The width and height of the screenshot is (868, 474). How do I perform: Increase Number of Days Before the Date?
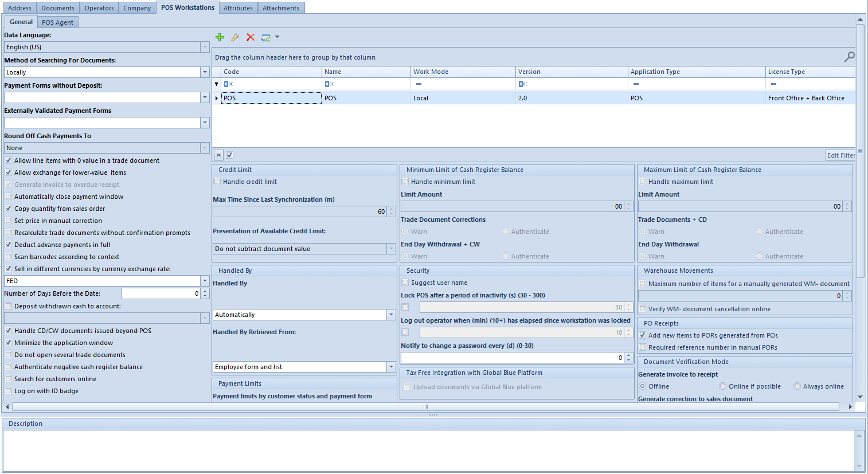point(205,291)
